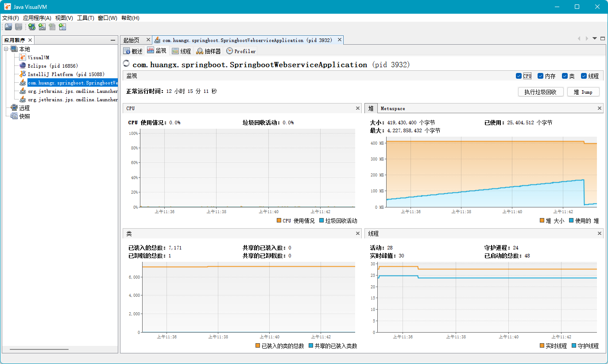
Task: Open the 应用程序(A) menu
Action: (x=37, y=18)
